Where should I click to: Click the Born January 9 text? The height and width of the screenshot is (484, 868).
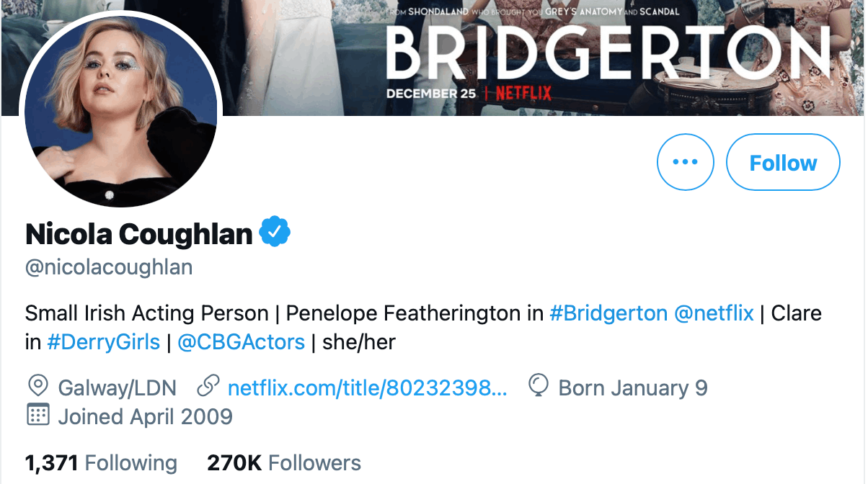633,388
